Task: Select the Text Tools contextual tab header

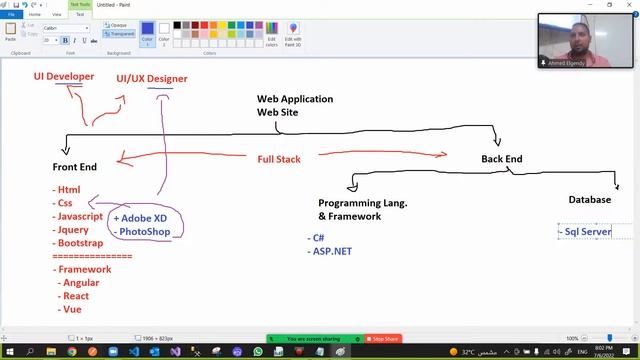Action: click(x=80, y=4)
